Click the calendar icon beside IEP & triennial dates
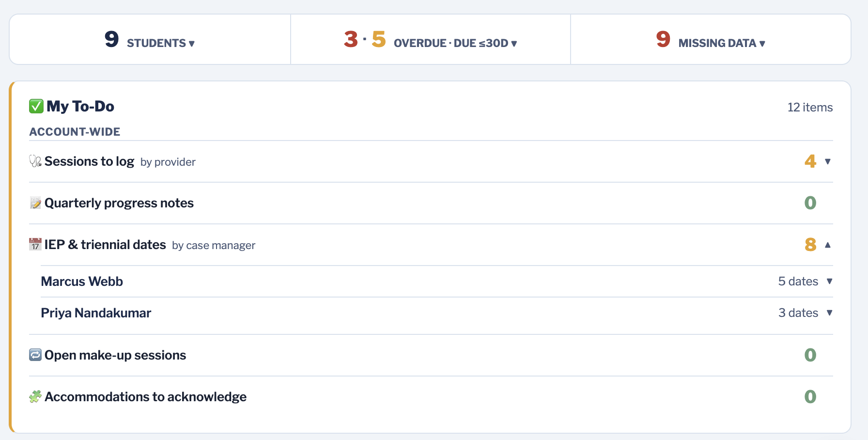 [x=35, y=245]
